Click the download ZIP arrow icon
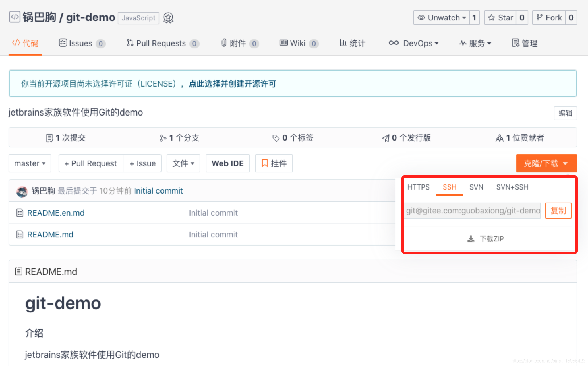Image resolution: width=588 pixels, height=366 pixels. pos(471,239)
